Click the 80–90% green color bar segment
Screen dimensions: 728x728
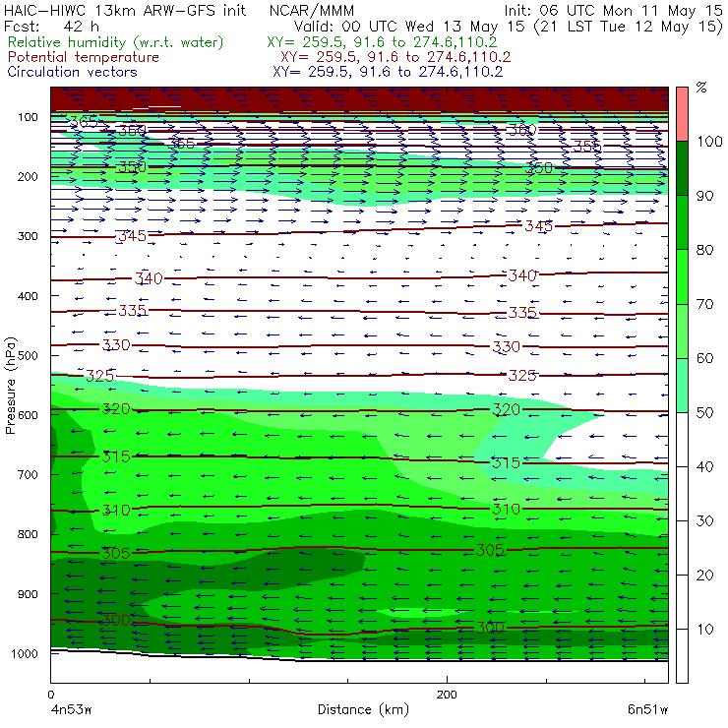682,222
